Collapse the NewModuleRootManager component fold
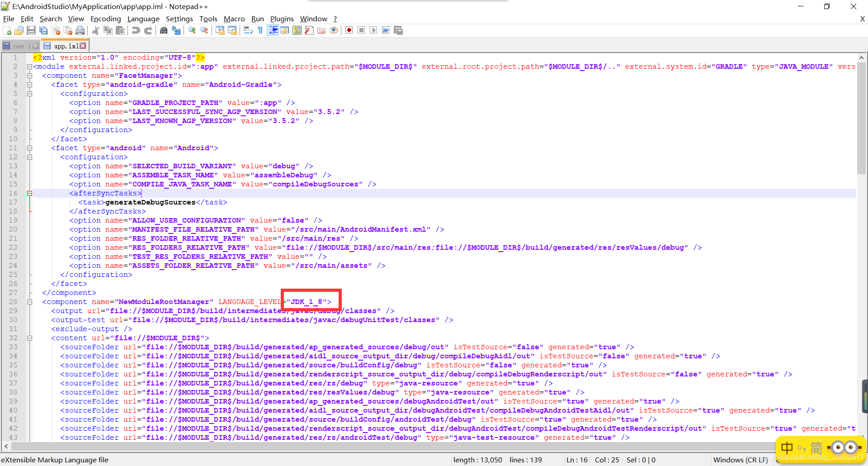Screen dimensions: 868x466 tap(30, 302)
